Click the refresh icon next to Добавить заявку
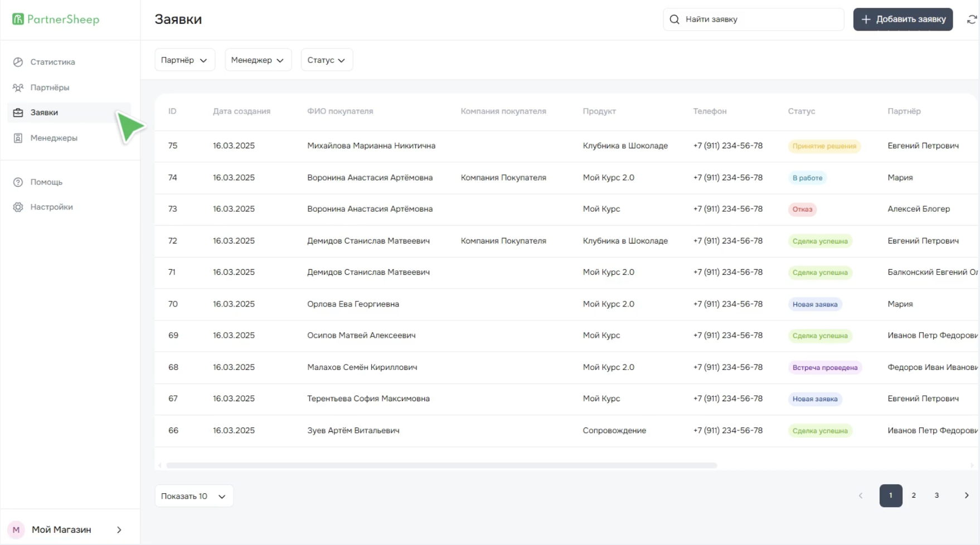The height and width of the screenshot is (545, 980). pos(972,20)
